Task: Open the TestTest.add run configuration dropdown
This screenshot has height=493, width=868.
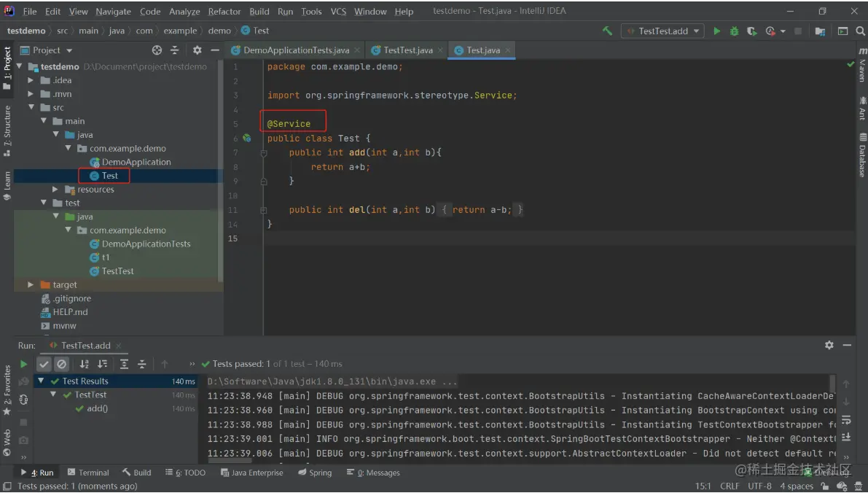Action: [663, 31]
